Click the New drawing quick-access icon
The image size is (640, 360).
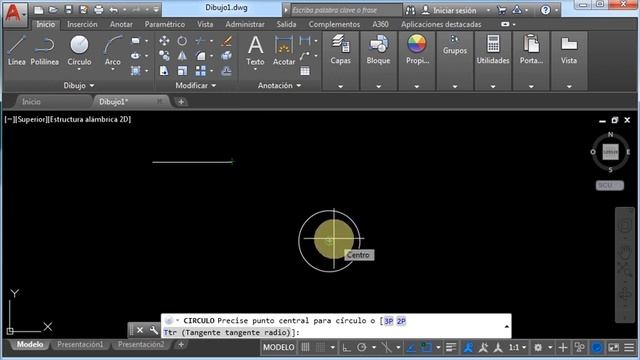[x=38, y=10]
